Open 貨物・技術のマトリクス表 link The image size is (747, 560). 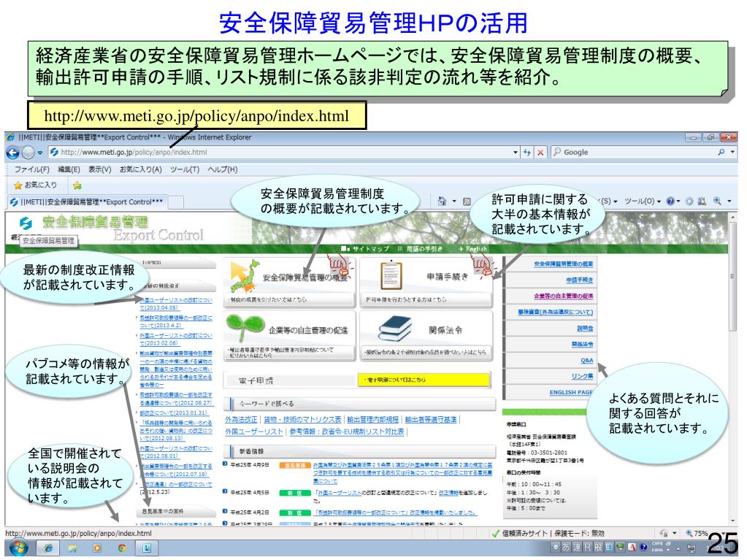pyautogui.click(x=302, y=420)
